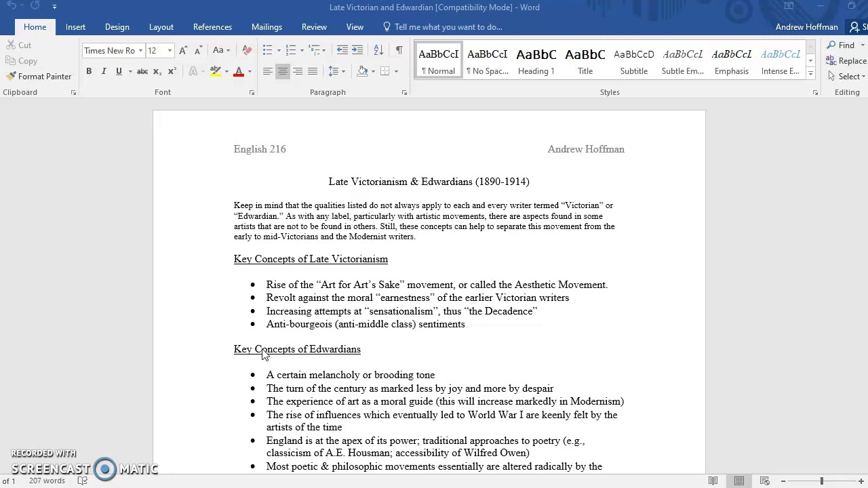Open the Layout tab
The width and height of the screenshot is (868, 488).
click(161, 27)
